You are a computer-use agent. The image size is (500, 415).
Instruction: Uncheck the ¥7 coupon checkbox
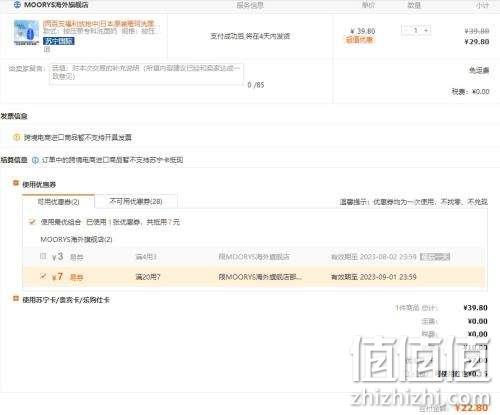(43, 276)
